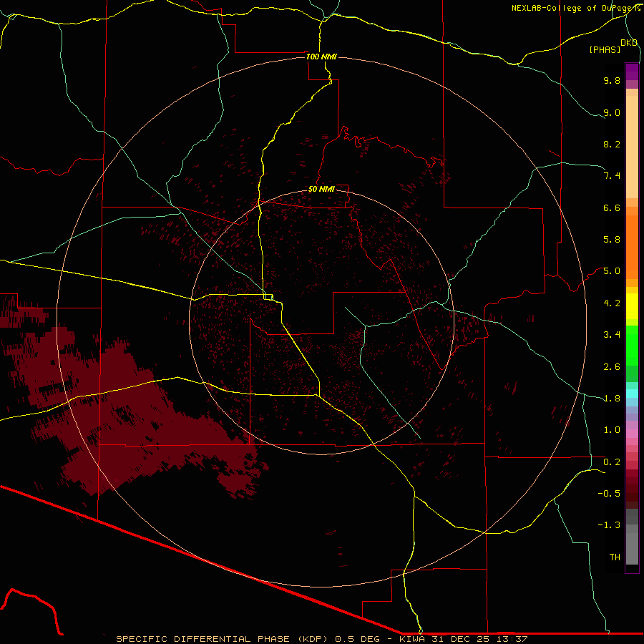The image size is (644, 644).
Task: Click the 0.2 legend value
Action: point(612,462)
